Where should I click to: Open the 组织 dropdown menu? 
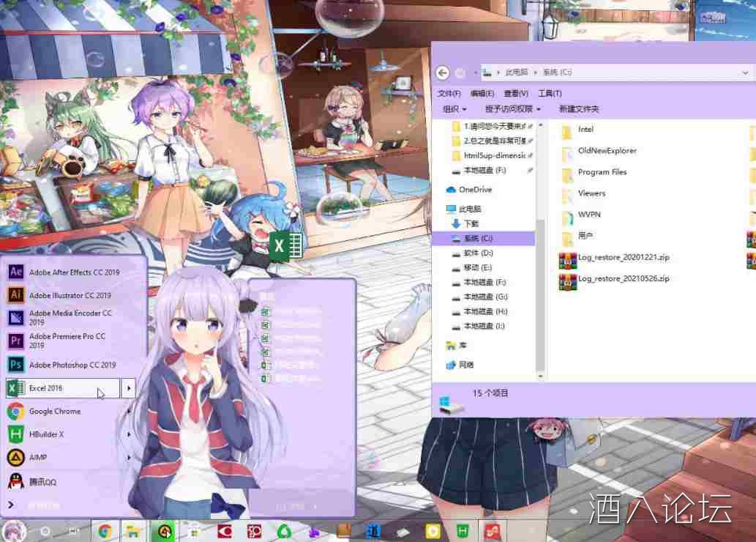tap(454, 108)
